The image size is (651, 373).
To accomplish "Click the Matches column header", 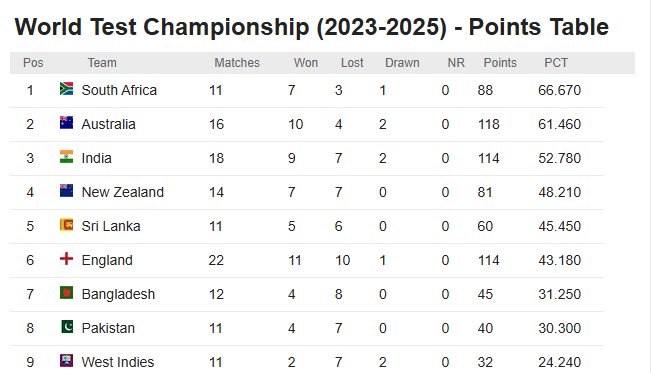I will (x=237, y=63).
